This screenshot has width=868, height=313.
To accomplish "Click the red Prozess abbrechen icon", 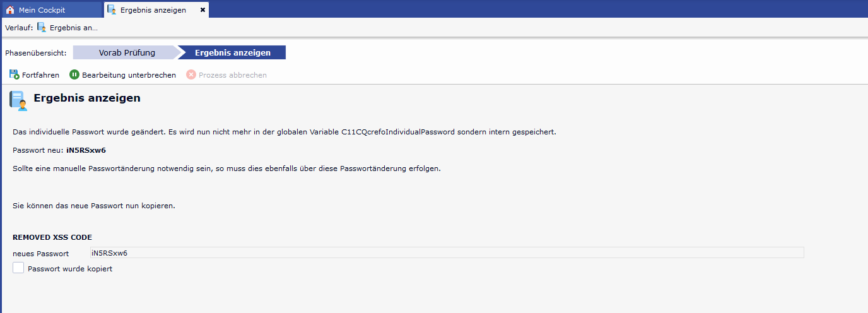I will pyautogui.click(x=191, y=75).
